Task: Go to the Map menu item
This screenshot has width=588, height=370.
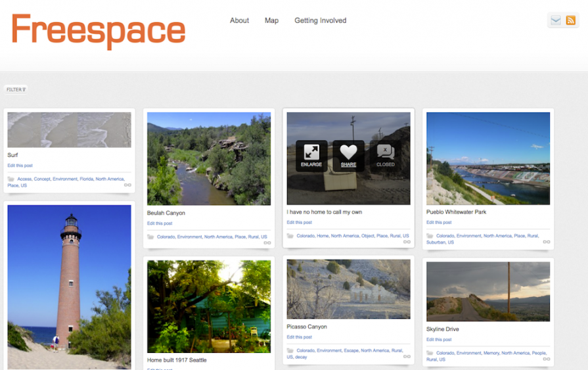Action: pyautogui.click(x=271, y=20)
